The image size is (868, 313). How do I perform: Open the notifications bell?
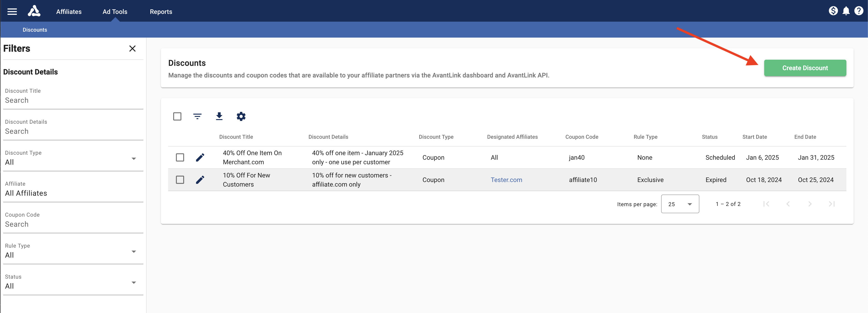tap(846, 11)
